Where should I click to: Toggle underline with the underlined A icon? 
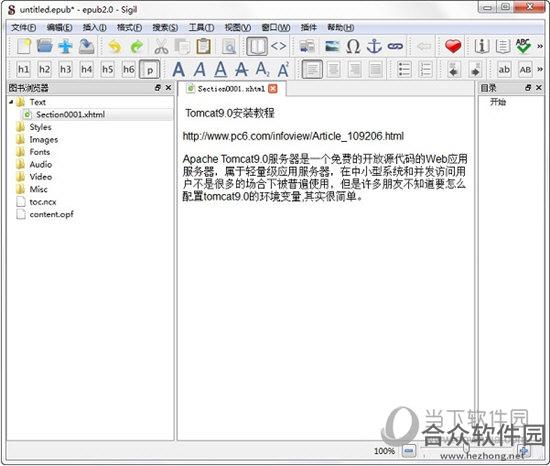(221, 69)
